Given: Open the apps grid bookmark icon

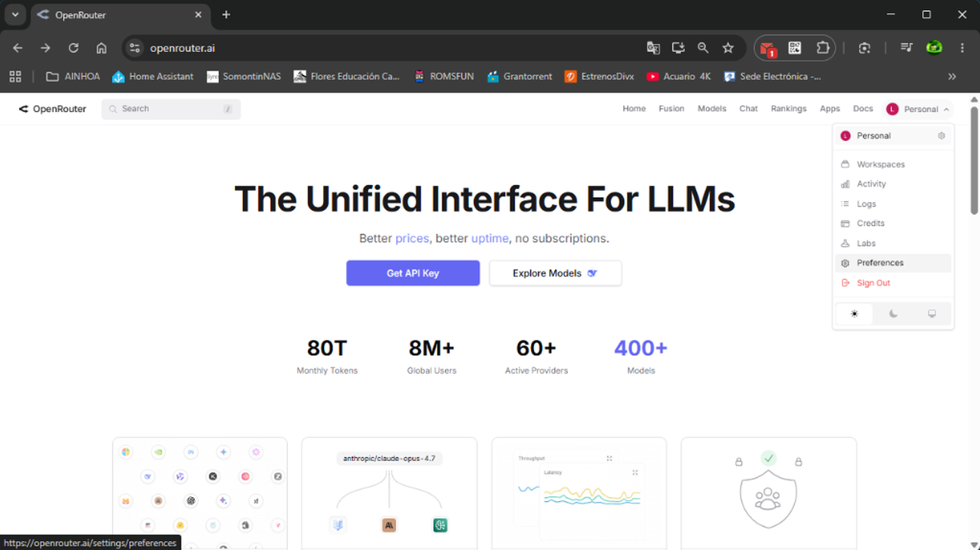Looking at the screenshot, I should (15, 77).
